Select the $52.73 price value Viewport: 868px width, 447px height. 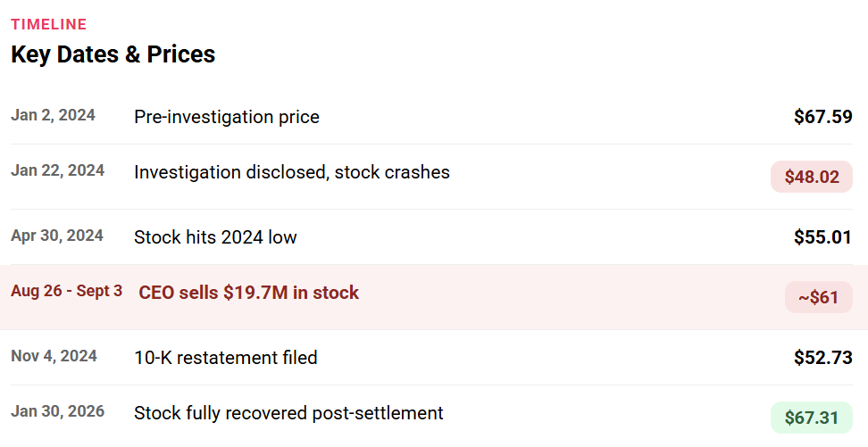coord(822,358)
